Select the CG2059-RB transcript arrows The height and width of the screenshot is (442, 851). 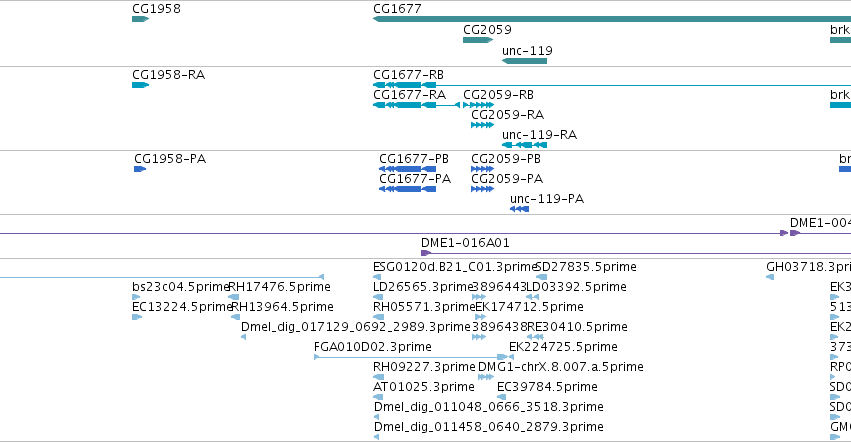coord(478,105)
